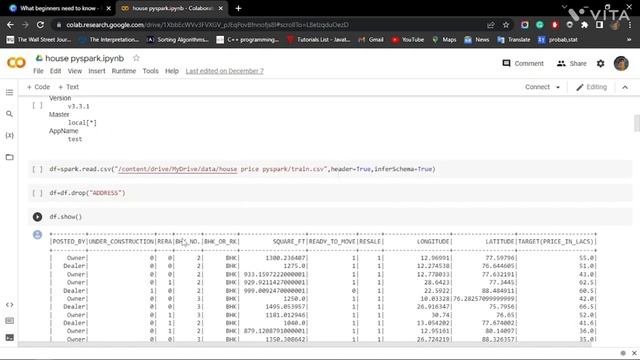Open the Comment button

[523, 64]
